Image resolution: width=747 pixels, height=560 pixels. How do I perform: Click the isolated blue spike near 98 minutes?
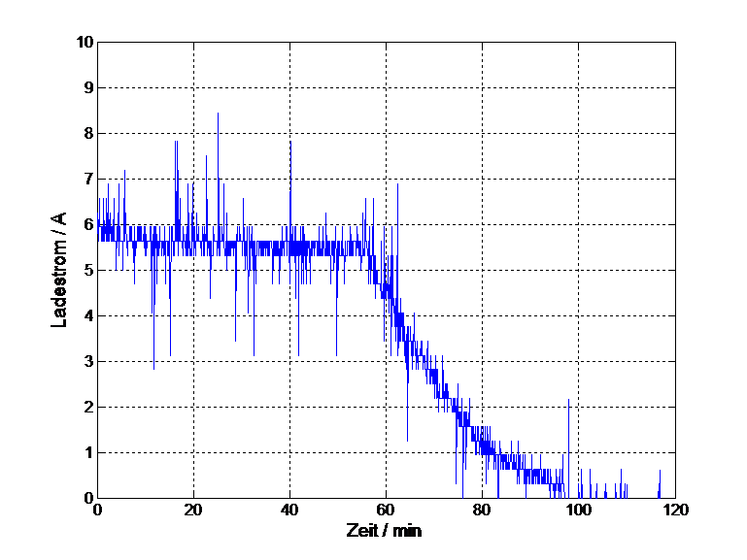point(568,402)
